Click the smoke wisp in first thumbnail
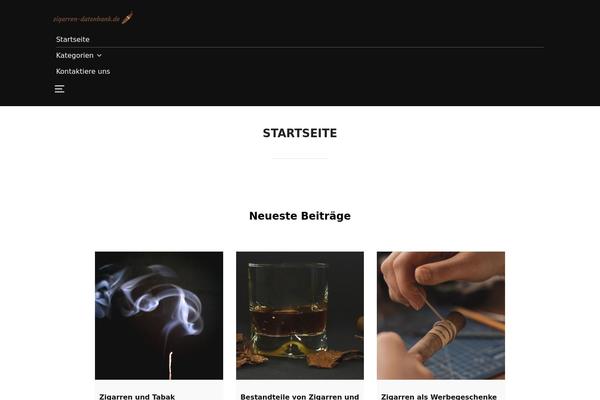This screenshot has height=400, width=600. pos(153,300)
